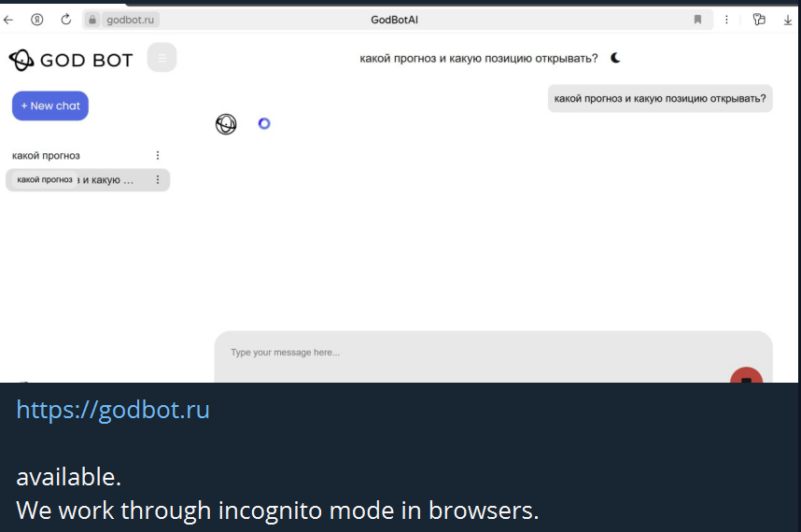Click the Yandex home icon in toolbar

point(36,20)
